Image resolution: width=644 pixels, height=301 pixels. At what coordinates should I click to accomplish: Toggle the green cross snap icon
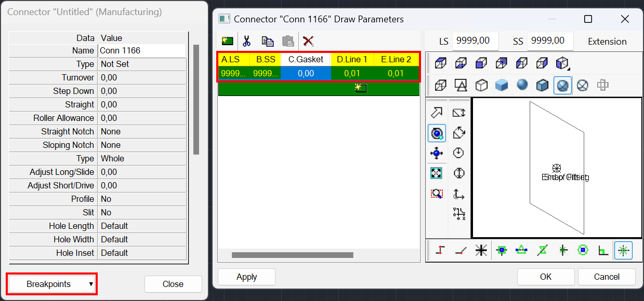pos(562,250)
